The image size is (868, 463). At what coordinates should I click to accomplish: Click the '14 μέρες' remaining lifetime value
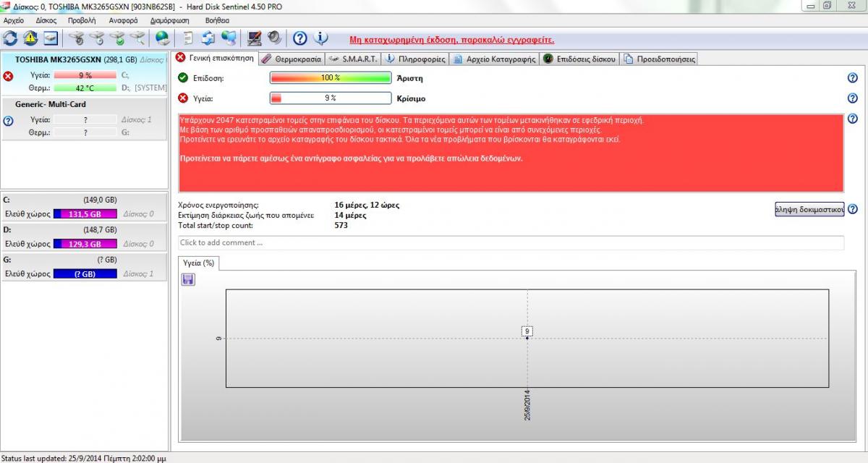(350, 216)
